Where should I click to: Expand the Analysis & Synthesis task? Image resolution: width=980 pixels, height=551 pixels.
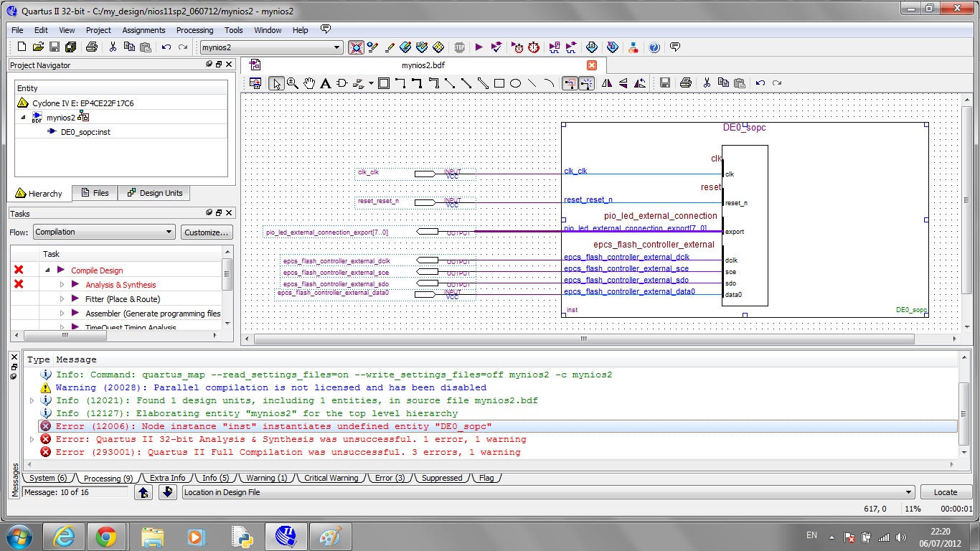coord(62,285)
